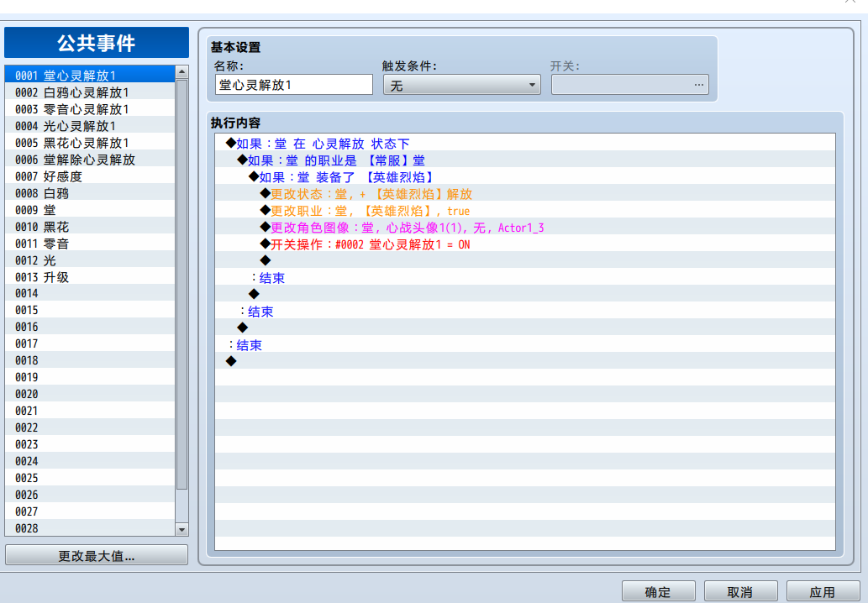Image resolution: width=868 pixels, height=603 pixels.
Task: Select event 0009 堂
Action: pos(90,210)
